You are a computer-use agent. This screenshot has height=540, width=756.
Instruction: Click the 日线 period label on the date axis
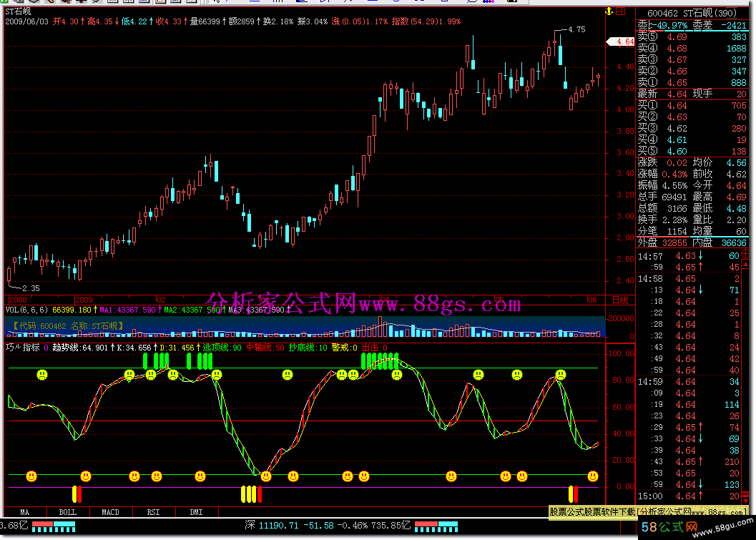[620, 300]
